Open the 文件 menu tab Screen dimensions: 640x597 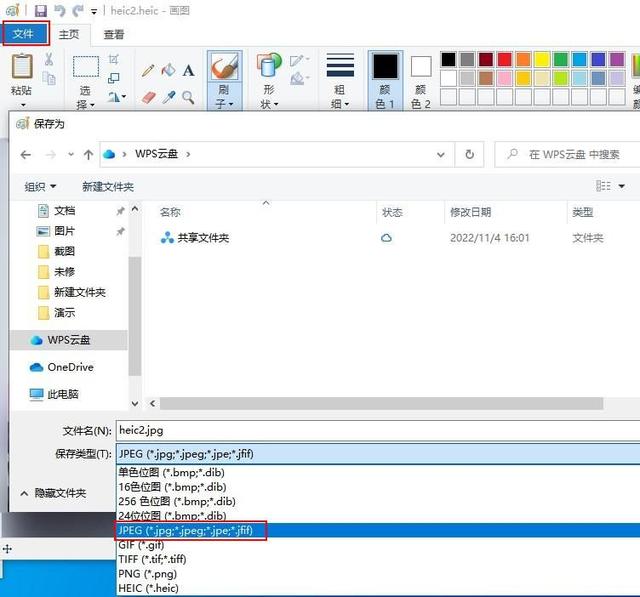pyautogui.click(x=25, y=34)
